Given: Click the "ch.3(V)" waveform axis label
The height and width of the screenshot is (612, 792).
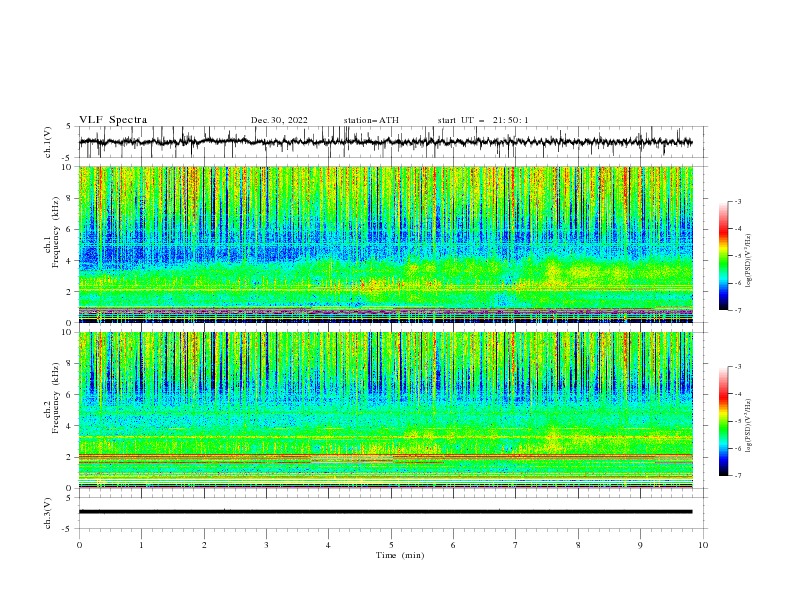Looking at the screenshot, I should tap(48, 513).
